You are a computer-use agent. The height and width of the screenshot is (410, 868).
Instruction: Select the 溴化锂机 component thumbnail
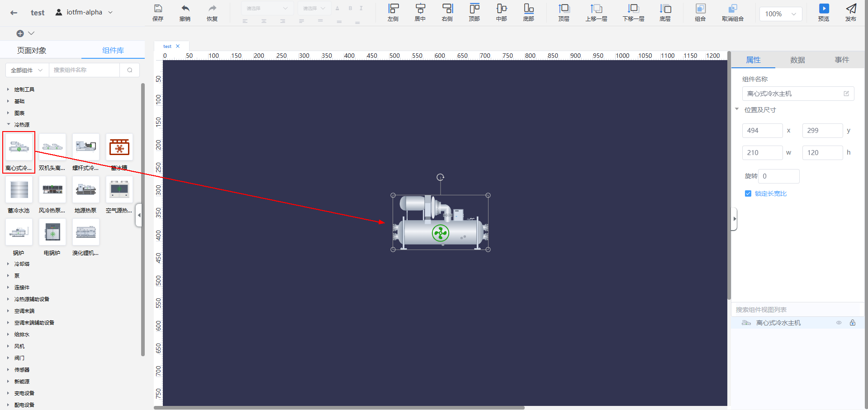(86, 232)
